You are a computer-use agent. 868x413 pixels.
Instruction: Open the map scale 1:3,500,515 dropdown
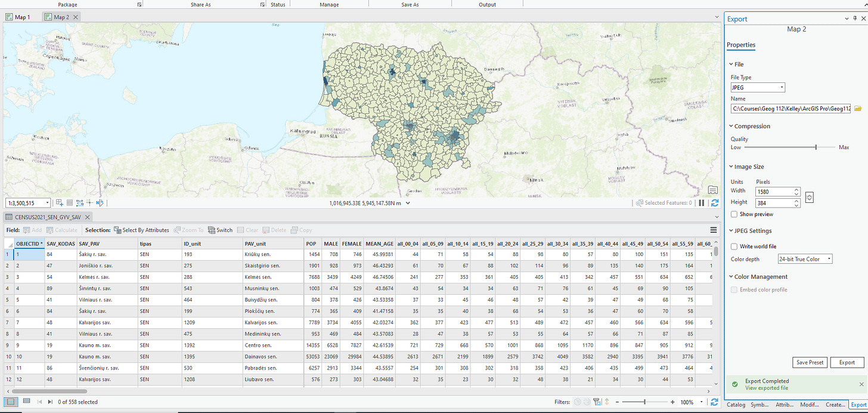coord(47,203)
